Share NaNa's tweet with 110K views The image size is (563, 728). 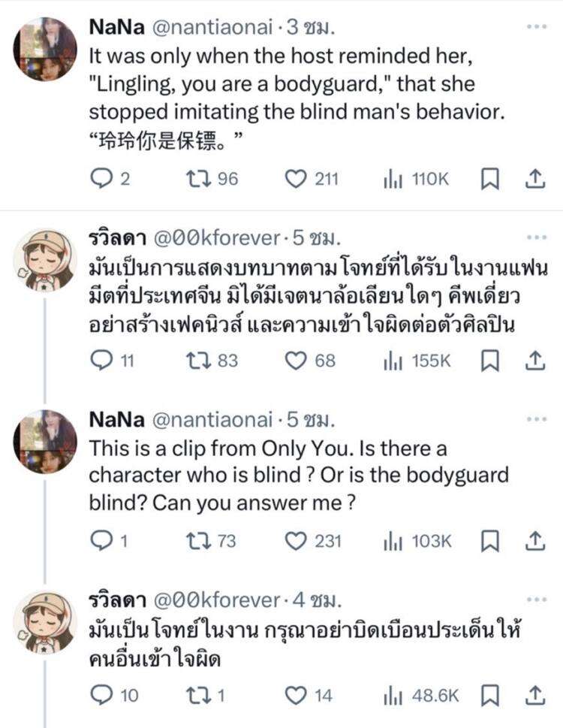pos(534,178)
